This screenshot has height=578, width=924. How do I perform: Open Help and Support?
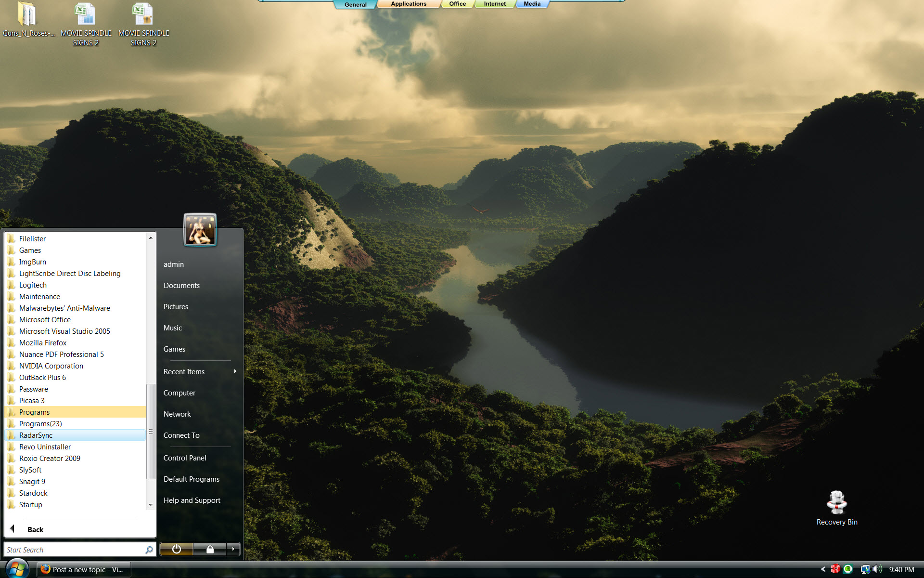click(192, 500)
